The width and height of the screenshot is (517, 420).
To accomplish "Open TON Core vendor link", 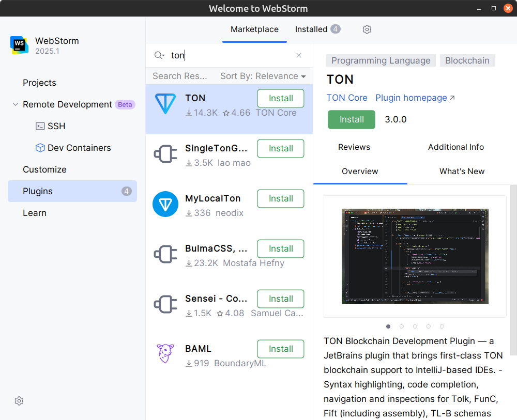I will click(x=347, y=98).
